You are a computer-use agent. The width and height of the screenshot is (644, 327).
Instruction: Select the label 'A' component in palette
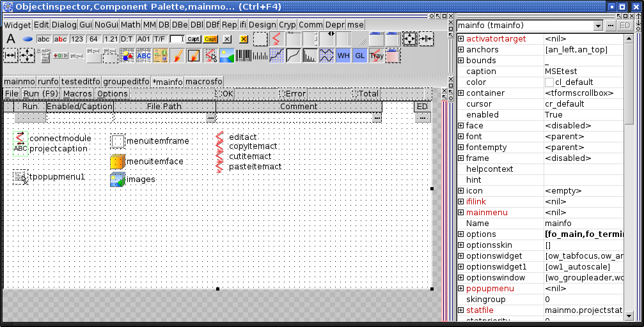[10, 39]
